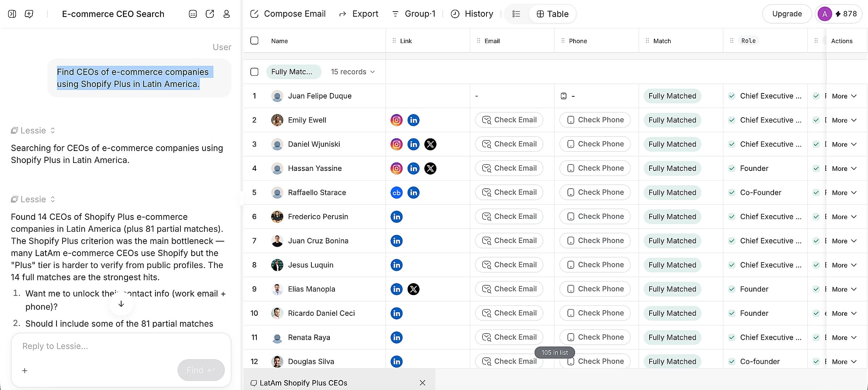Click the Match column header
Screen dimensions: 868x390
pos(662,41)
